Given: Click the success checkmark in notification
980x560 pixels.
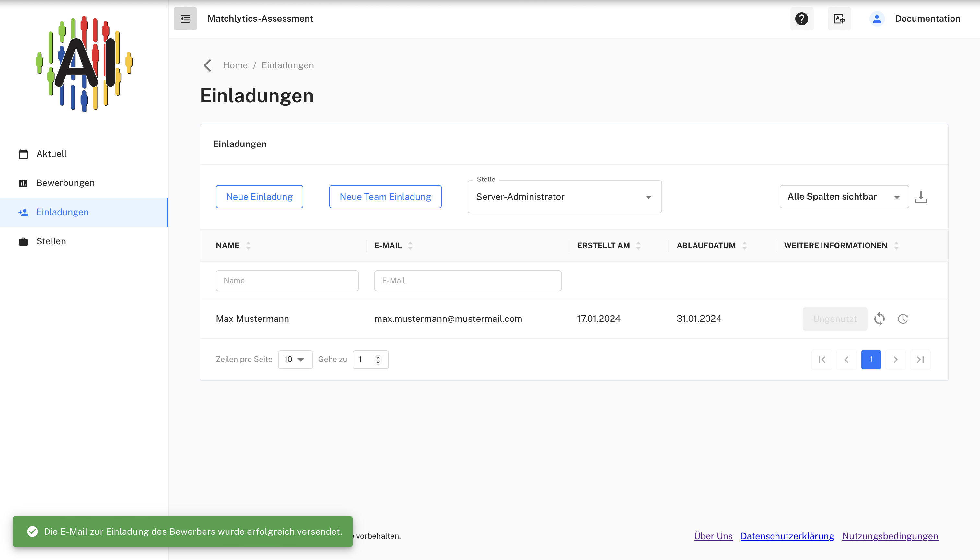Looking at the screenshot, I should (x=32, y=531).
